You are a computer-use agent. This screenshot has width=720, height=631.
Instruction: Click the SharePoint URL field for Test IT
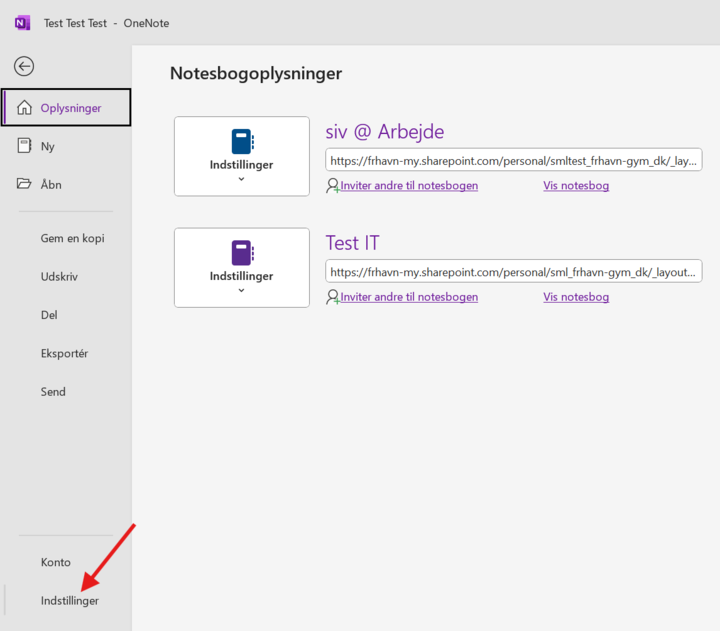coord(513,271)
